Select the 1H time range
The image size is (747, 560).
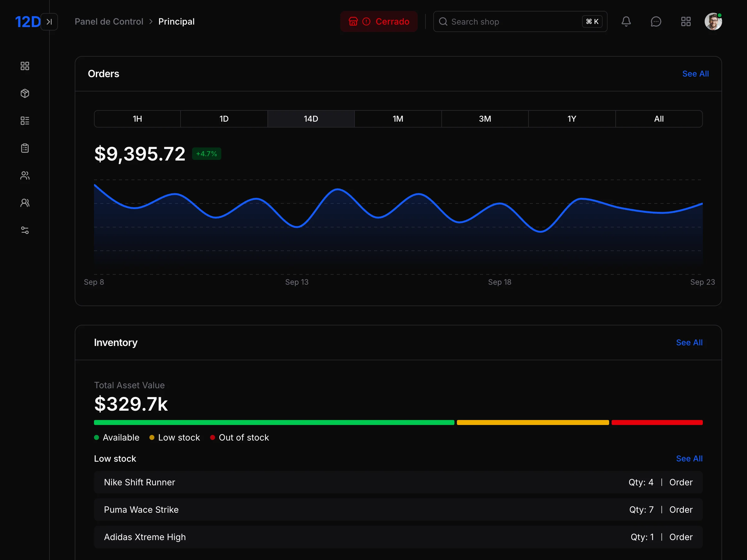[137, 119]
